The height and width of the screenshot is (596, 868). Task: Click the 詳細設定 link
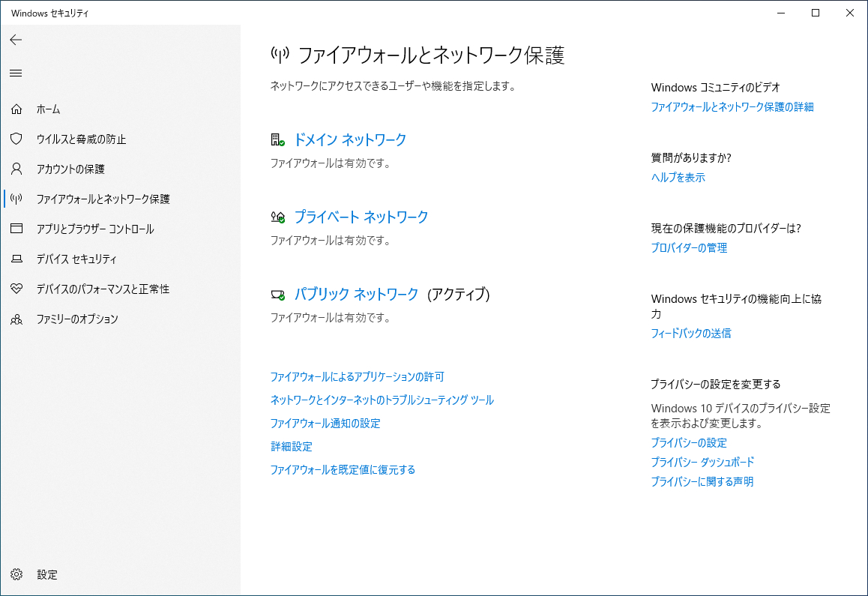(x=291, y=447)
